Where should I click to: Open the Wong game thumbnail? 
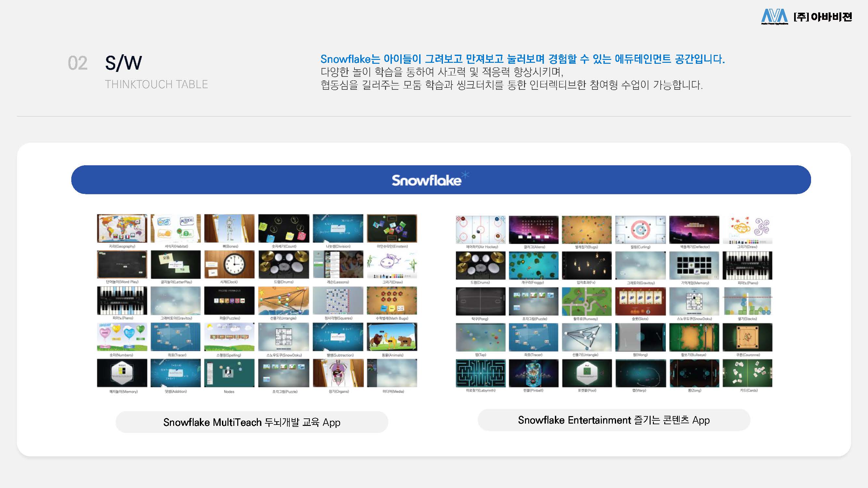[x=641, y=337]
